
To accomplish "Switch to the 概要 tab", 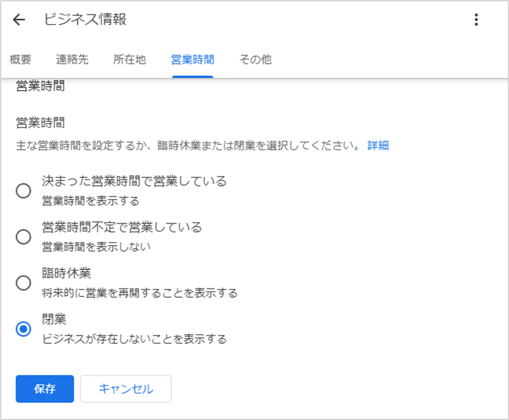I will point(21,60).
